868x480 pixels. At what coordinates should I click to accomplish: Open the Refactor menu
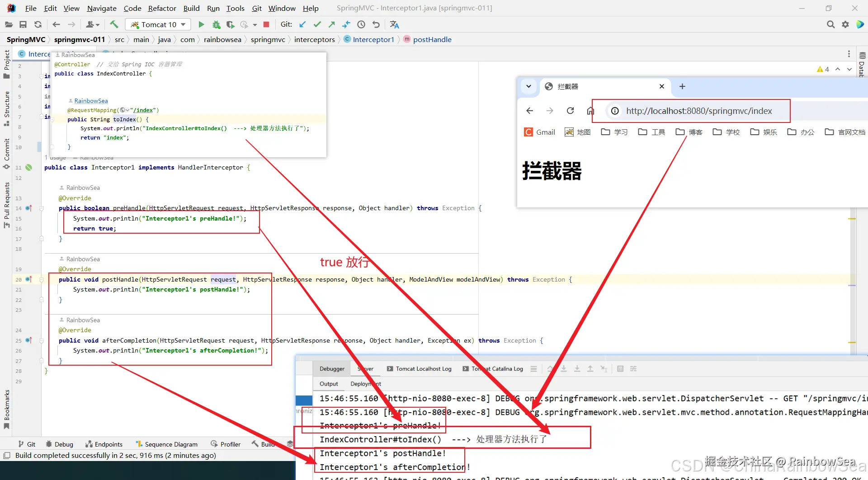(x=162, y=8)
